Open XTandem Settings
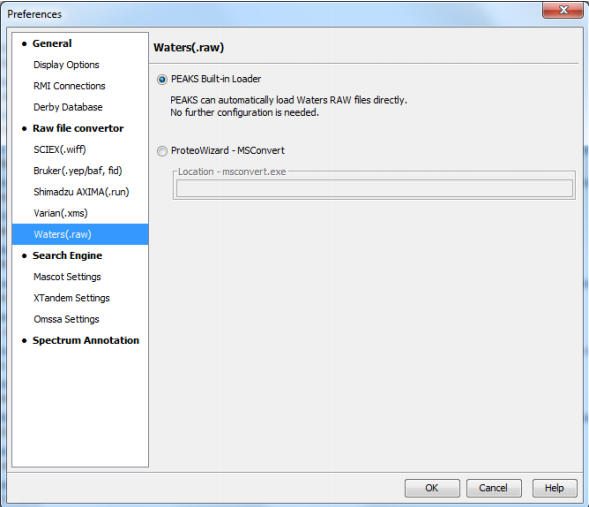589x507 pixels. (x=71, y=298)
